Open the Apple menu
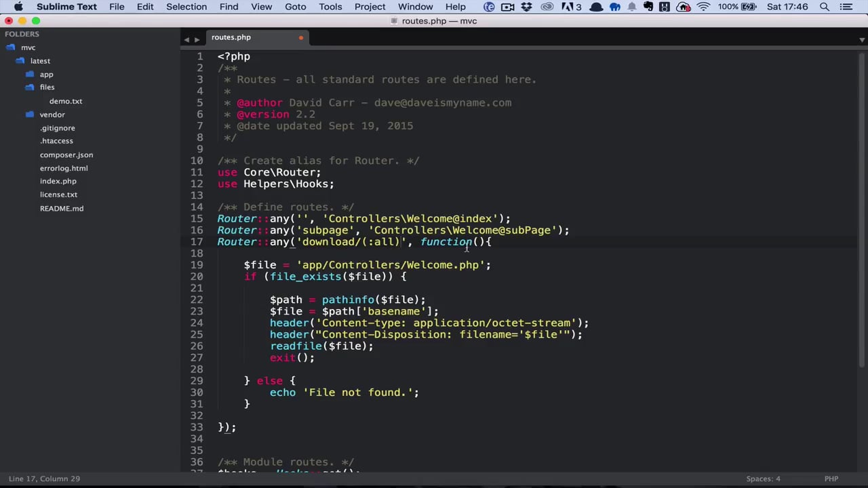Image resolution: width=868 pixels, height=488 pixels. (18, 7)
